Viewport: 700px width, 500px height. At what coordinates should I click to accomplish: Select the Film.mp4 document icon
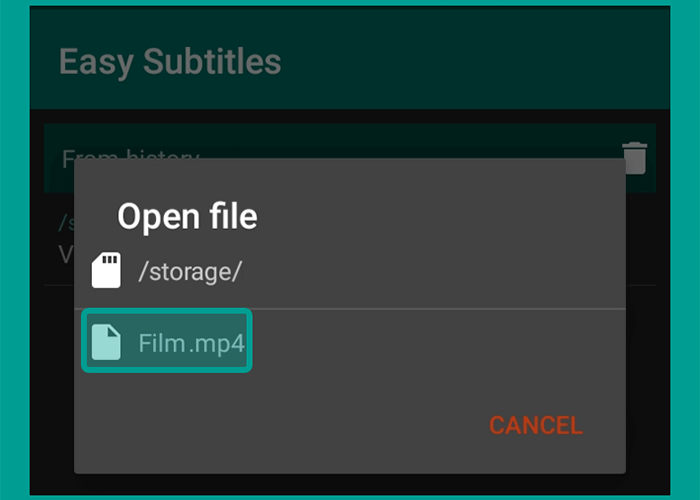point(106,342)
